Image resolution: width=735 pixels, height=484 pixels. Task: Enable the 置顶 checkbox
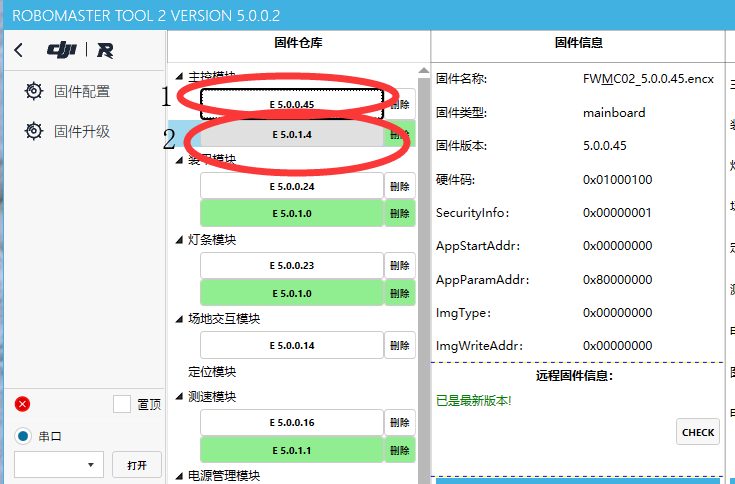click(x=122, y=404)
